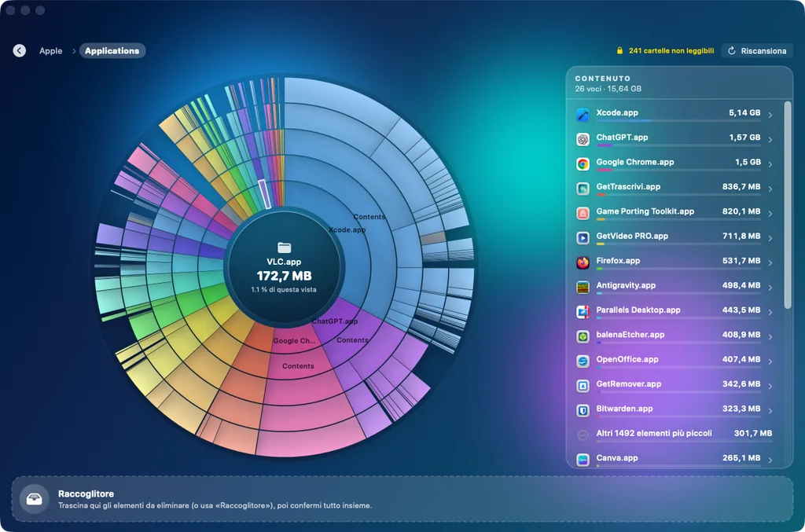Click the window close button
Viewport: 805px width, 532px height.
tap(10, 10)
